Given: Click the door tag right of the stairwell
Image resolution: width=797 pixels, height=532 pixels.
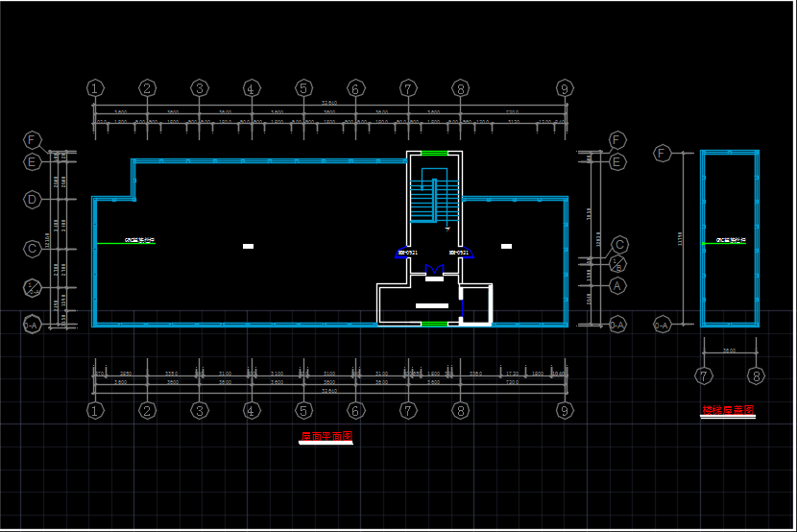Looking at the screenshot, I should (x=459, y=252).
